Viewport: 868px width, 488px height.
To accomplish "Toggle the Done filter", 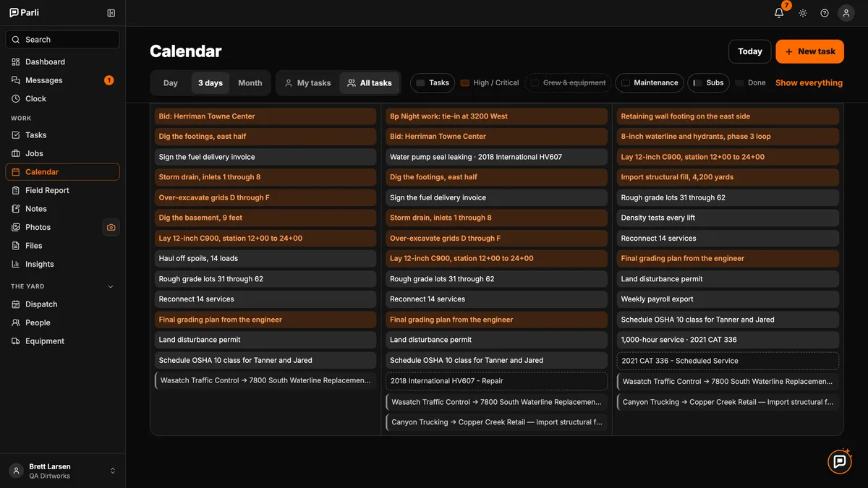I will (750, 82).
